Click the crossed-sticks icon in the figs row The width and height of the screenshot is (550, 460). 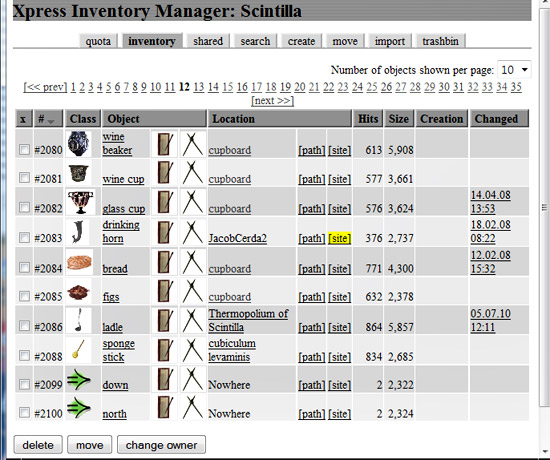[193, 291]
